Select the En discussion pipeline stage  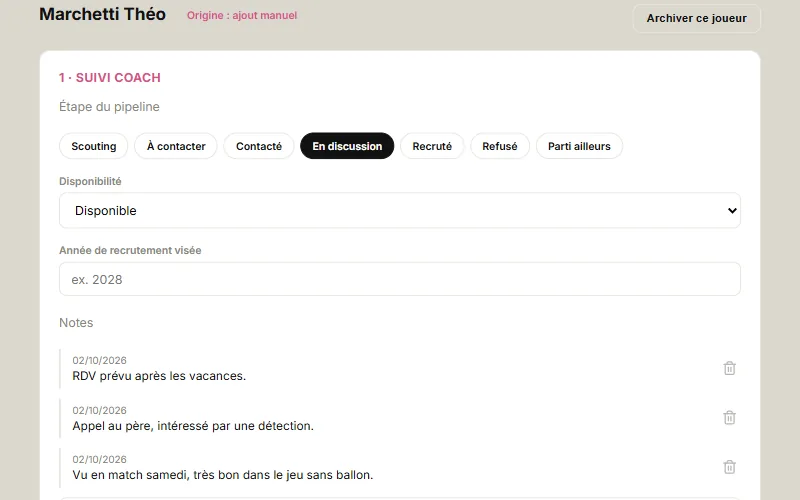point(347,146)
